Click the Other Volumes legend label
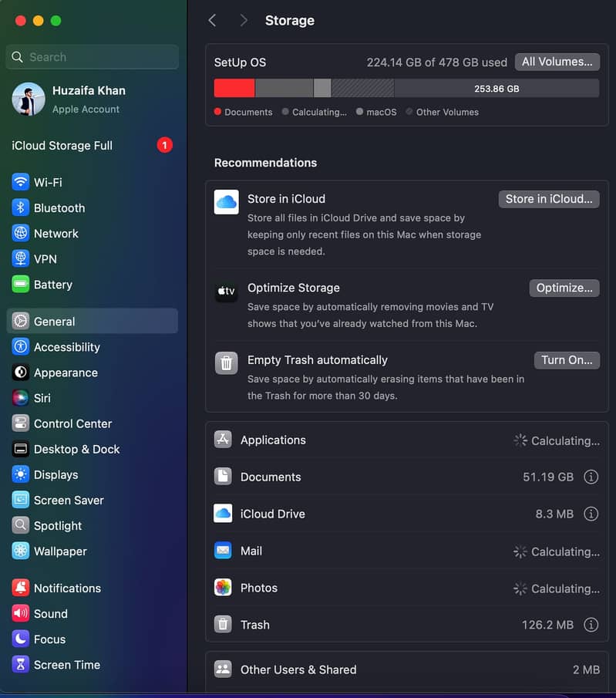Screen dimensions: 616x698 click(447, 112)
